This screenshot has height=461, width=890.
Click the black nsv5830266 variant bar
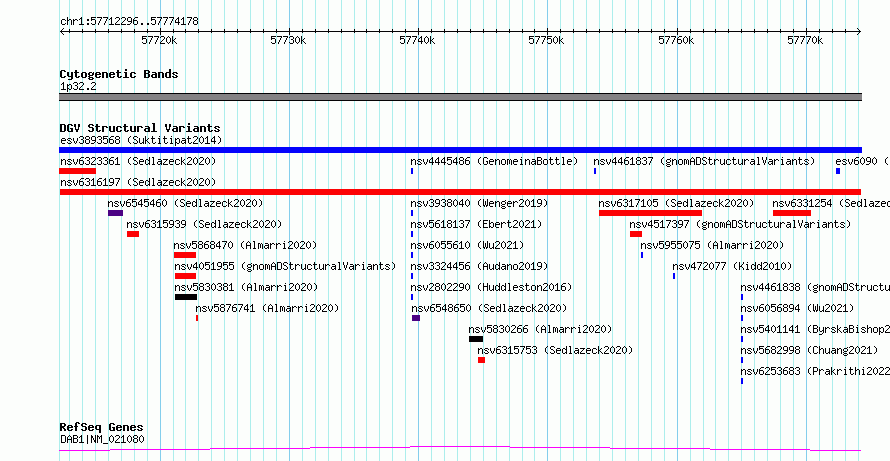(x=476, y=339)
